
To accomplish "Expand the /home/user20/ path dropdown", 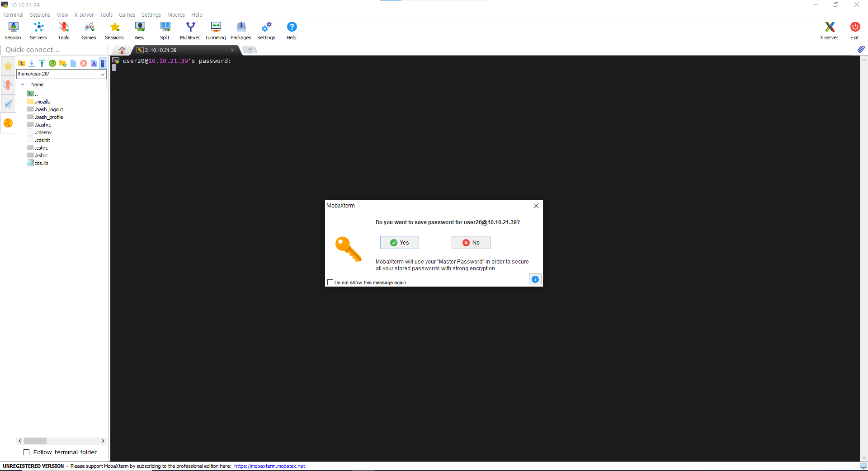I will click(103, 74).
